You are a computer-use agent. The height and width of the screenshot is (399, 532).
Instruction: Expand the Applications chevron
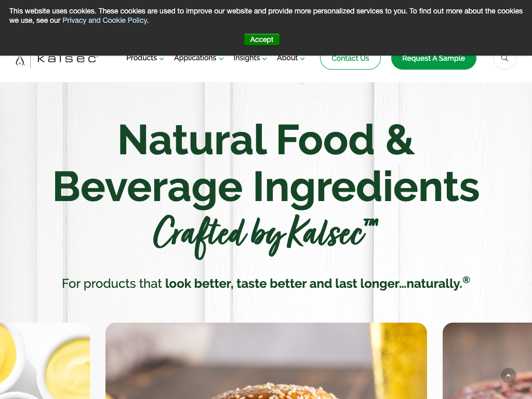(221, 59)
